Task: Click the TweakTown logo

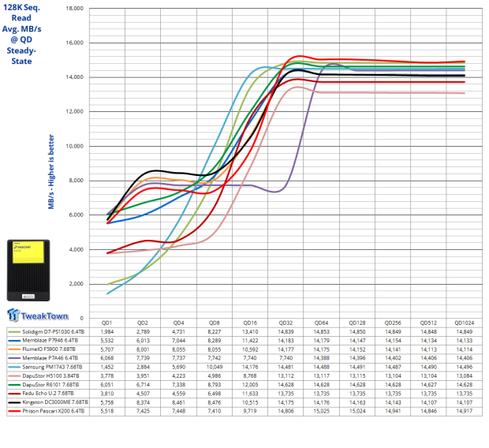Action: pos(37,315)
